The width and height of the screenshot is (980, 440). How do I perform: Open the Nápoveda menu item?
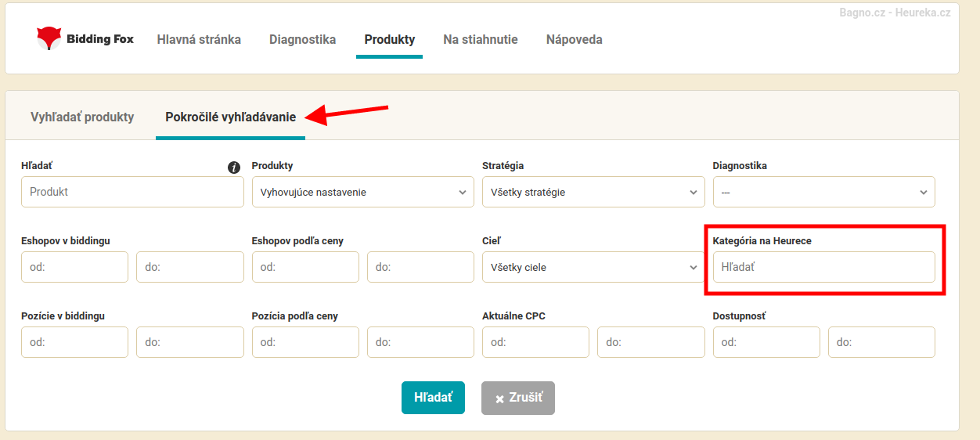(x=575, y=39)
